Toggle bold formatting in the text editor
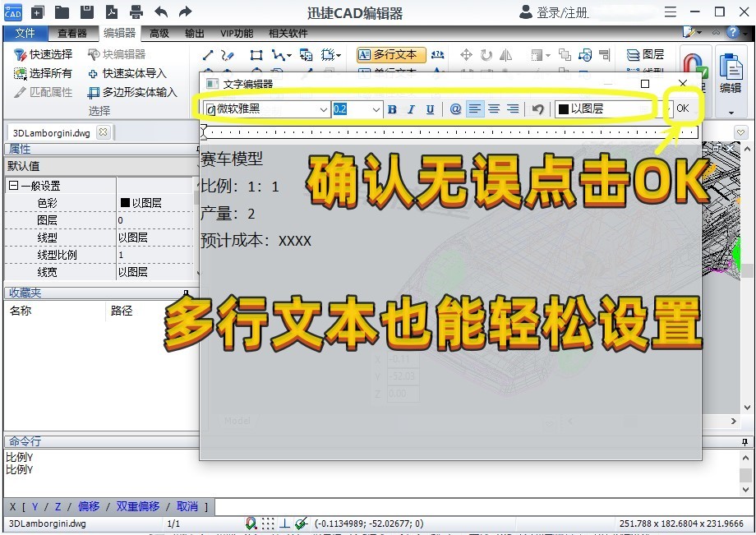756x535 pixels. pyautogui.click(x=392, y=108)
